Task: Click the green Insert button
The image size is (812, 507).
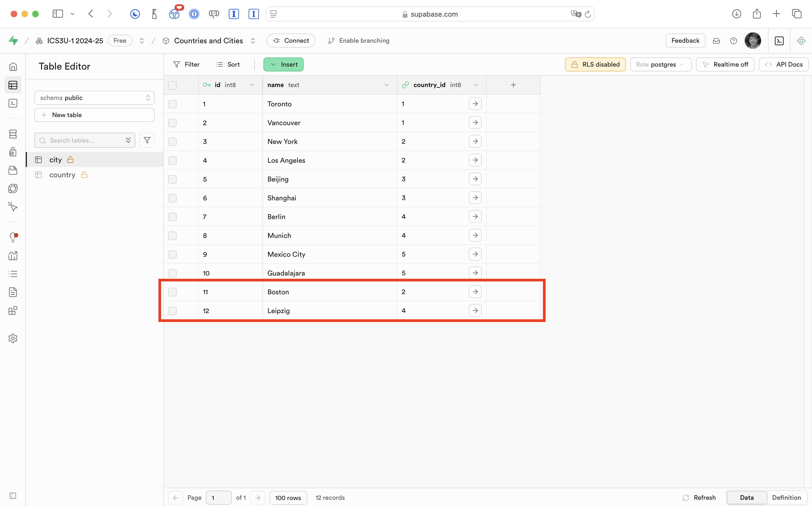Action: (x=283, y=64)
